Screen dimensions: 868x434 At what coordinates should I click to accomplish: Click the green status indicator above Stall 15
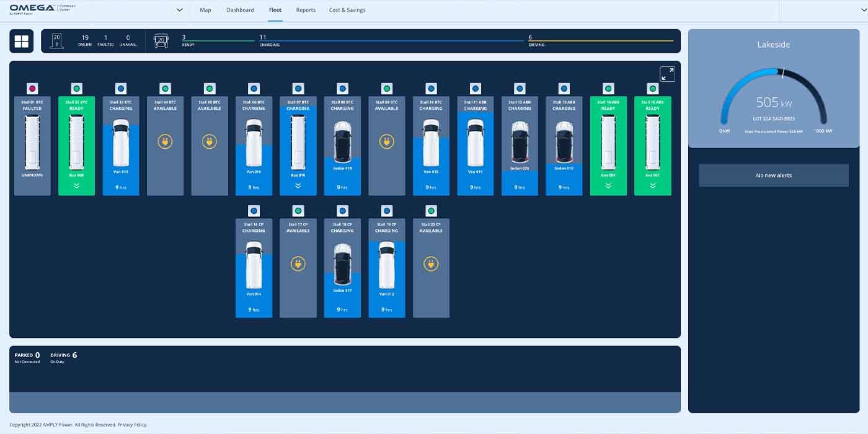(x=653, y=89)
